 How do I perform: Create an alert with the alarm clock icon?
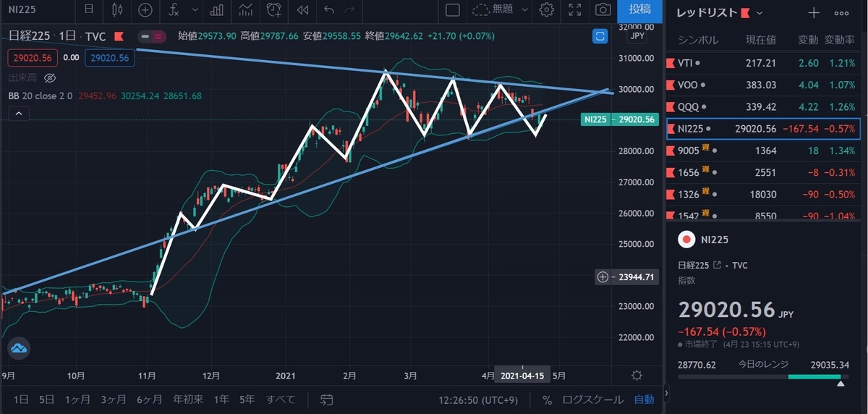click(274, 10)
